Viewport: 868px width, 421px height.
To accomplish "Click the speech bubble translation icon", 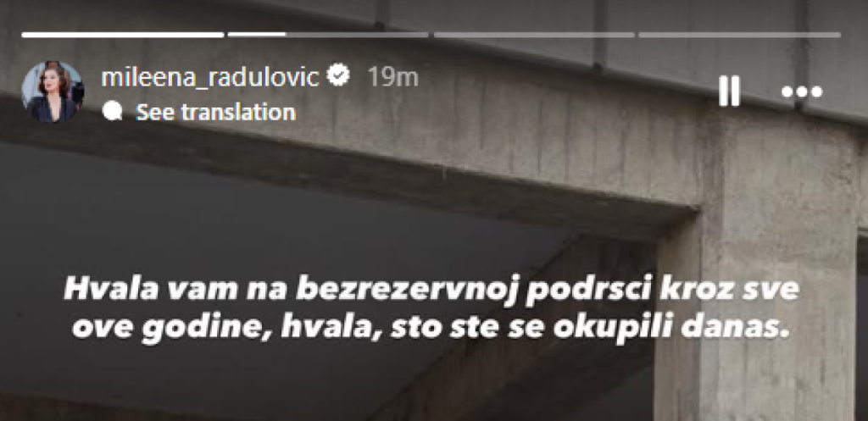I will (x=113, y=111).
